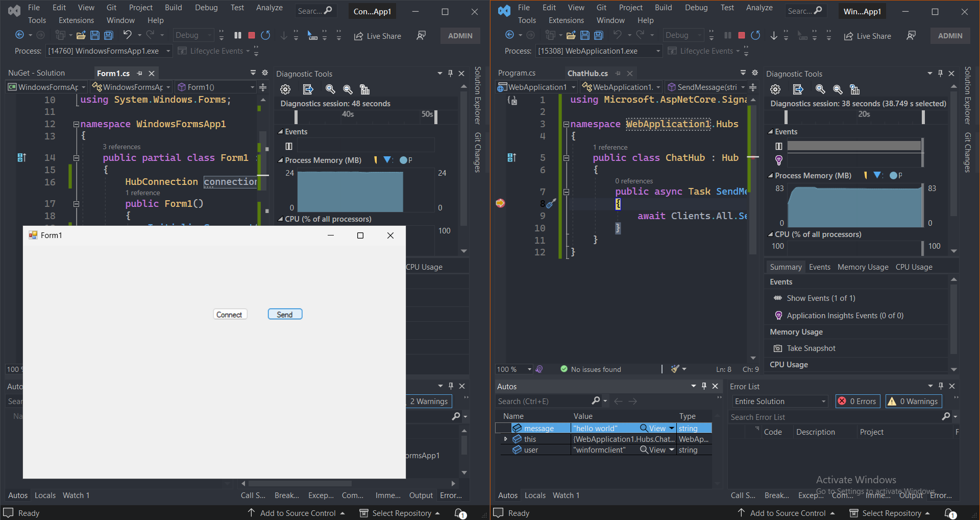Toggle 2 Warnings filter in left window
The width and height of the screenshot is (980, 520).
[x=429, y=401]
